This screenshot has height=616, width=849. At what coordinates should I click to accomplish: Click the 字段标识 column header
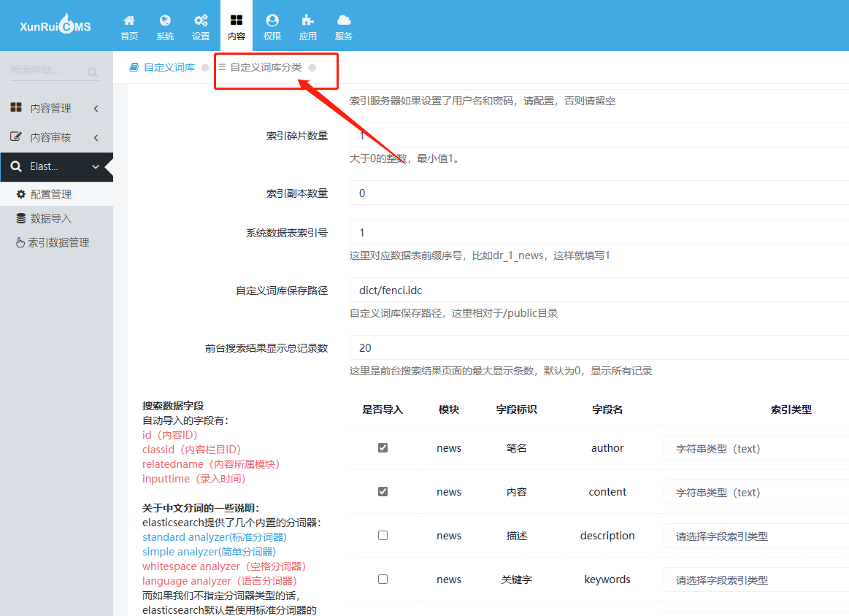(517, 409)
